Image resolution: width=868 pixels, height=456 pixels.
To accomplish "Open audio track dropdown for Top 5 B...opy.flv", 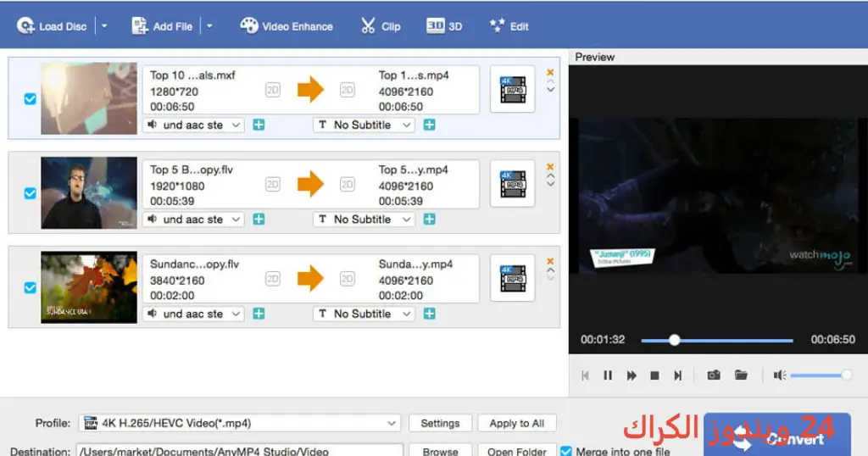I will (x=193, y=220).
